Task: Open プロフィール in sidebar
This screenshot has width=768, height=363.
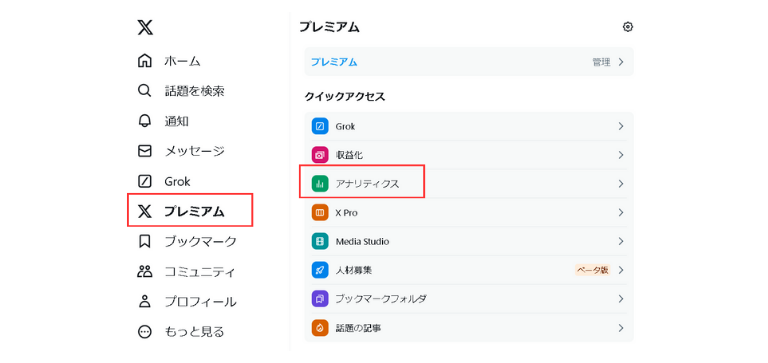Action: tap(200, 302)
